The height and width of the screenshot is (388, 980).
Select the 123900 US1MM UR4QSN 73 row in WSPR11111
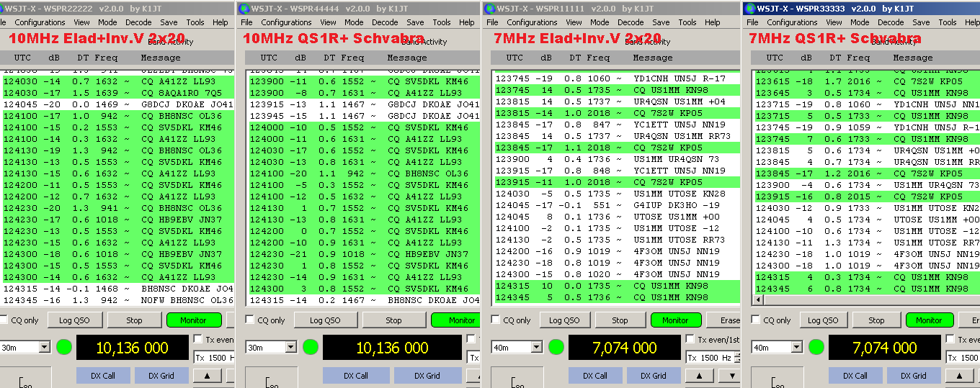click(617, 159)
